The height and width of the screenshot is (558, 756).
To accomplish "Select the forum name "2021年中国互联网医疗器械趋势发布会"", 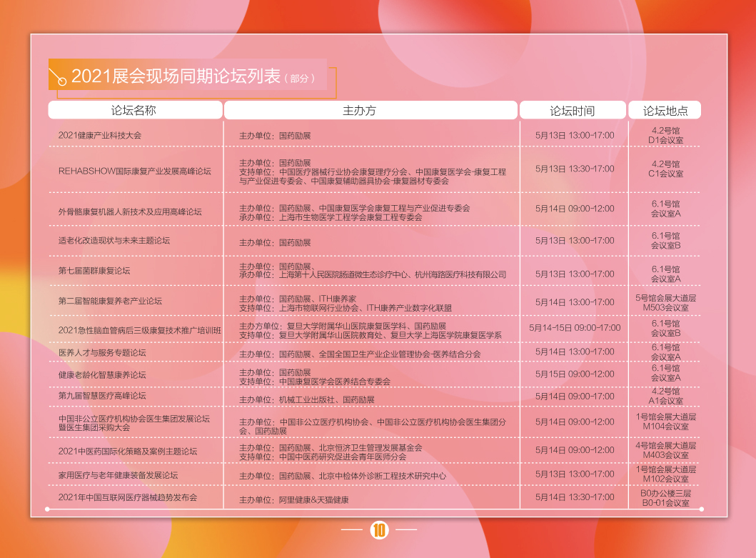I will (128, 497).
